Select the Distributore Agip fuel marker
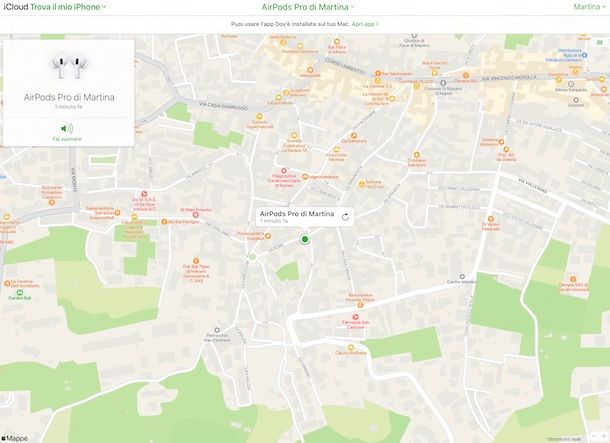Screen dimensions: 610x443 pos(584,55)
